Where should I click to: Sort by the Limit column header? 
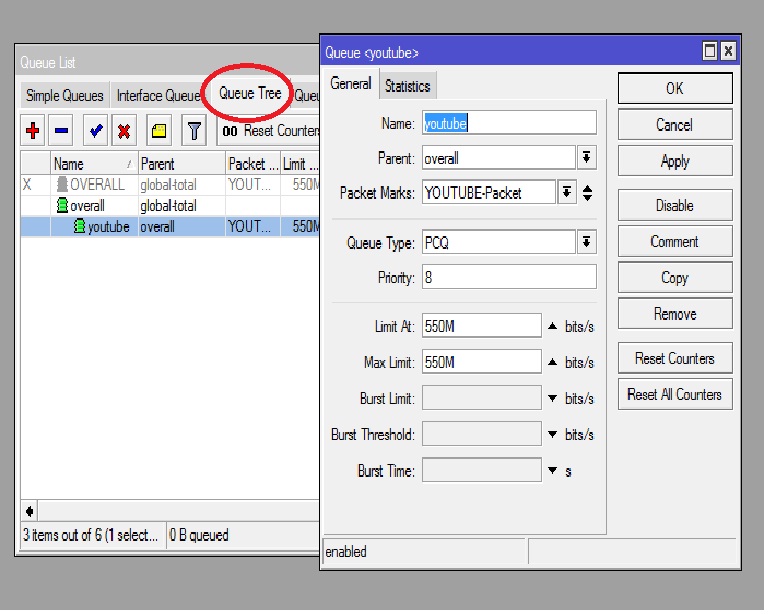point(300,164)
